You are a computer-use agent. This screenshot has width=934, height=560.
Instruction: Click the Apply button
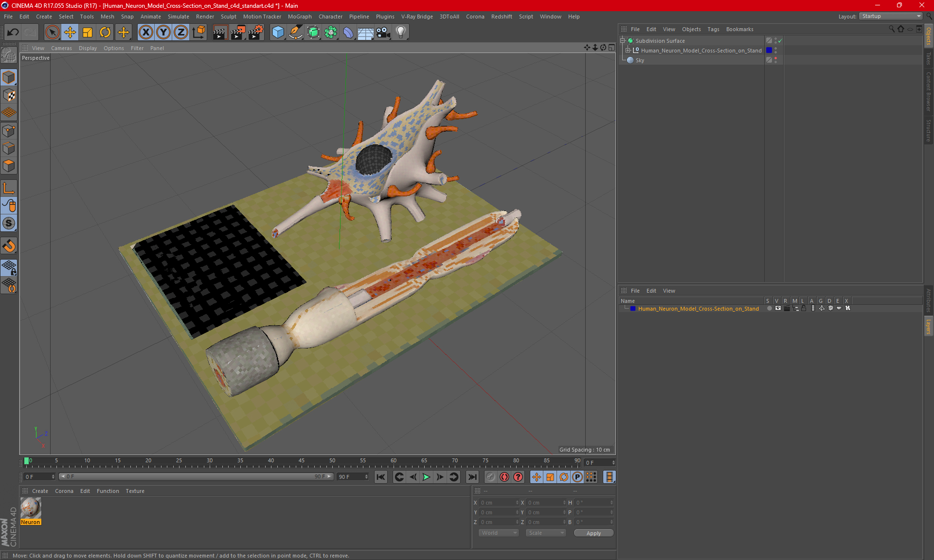[x=593, y=533]
